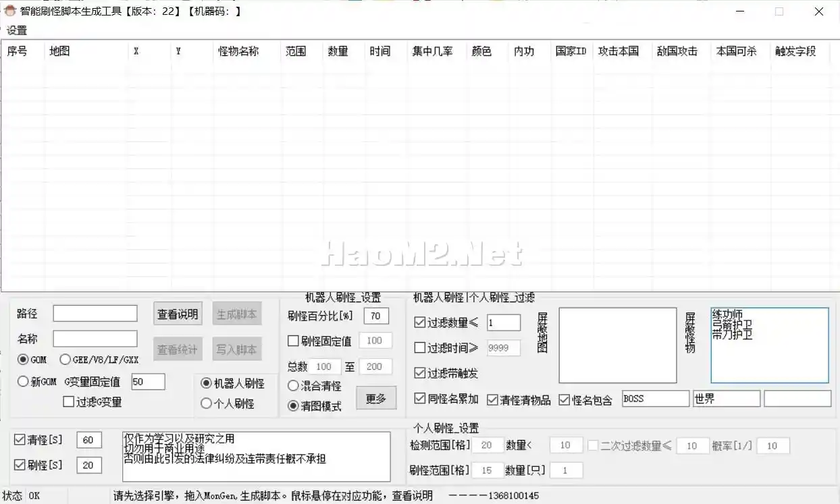
Task: Click the 总数 maximum field showing 200
Action: (375, 366)
